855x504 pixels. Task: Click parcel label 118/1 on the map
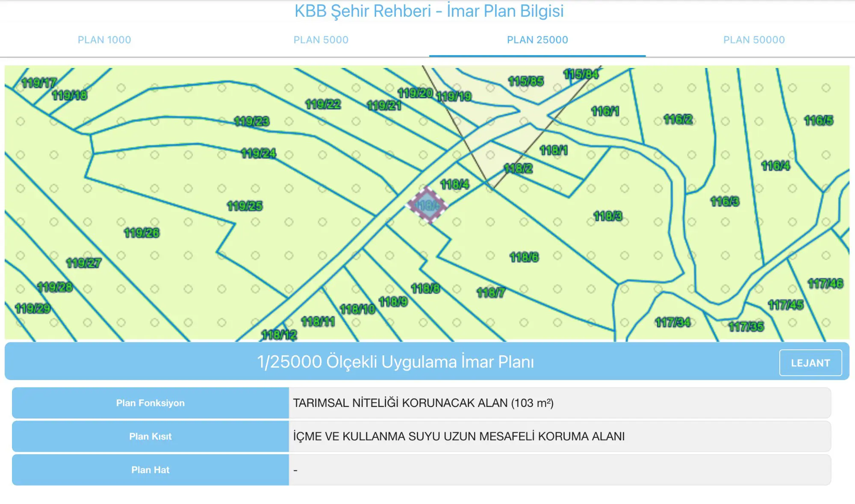coord(554,150)
